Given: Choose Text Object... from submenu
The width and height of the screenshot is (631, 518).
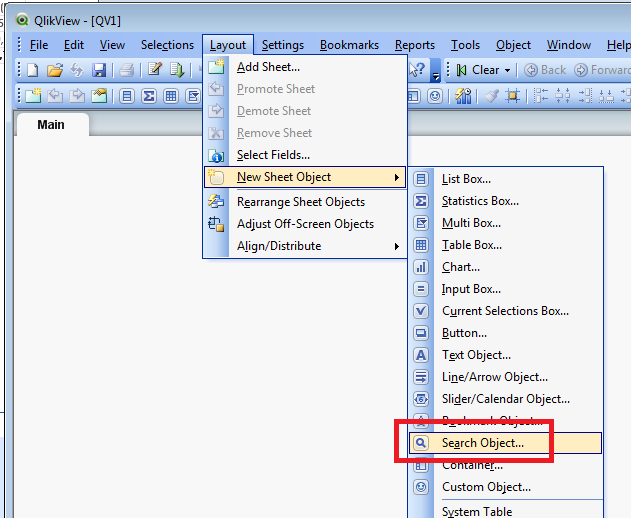Looking at the screenshot, I should click(x=505, y=355).
